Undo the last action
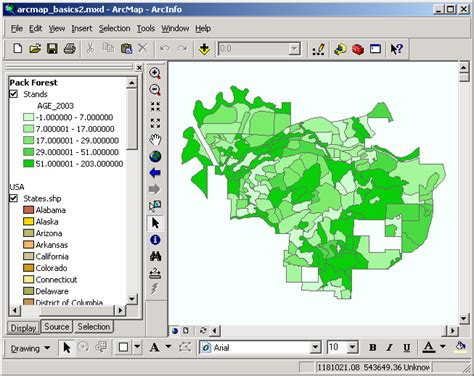Screen dimensions: 474x376 click(164, 49)
